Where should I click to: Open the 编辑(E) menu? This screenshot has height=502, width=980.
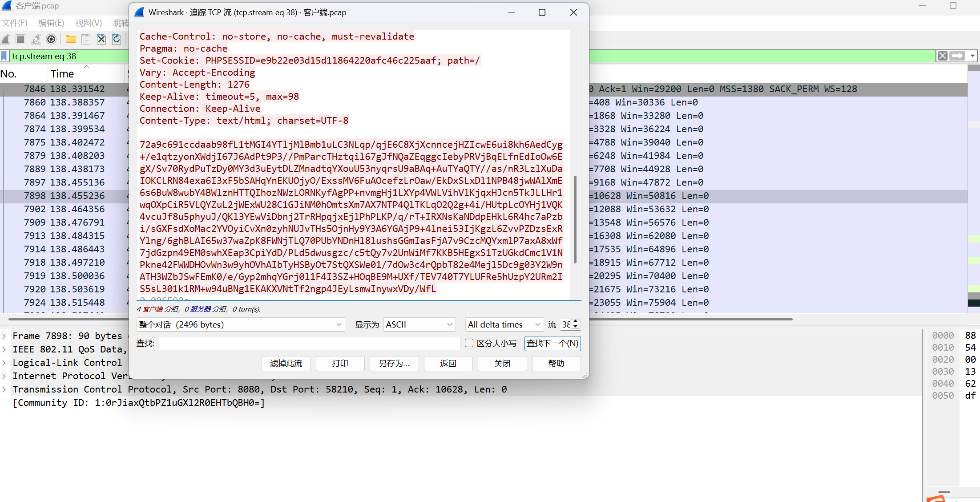coord(51,23)
